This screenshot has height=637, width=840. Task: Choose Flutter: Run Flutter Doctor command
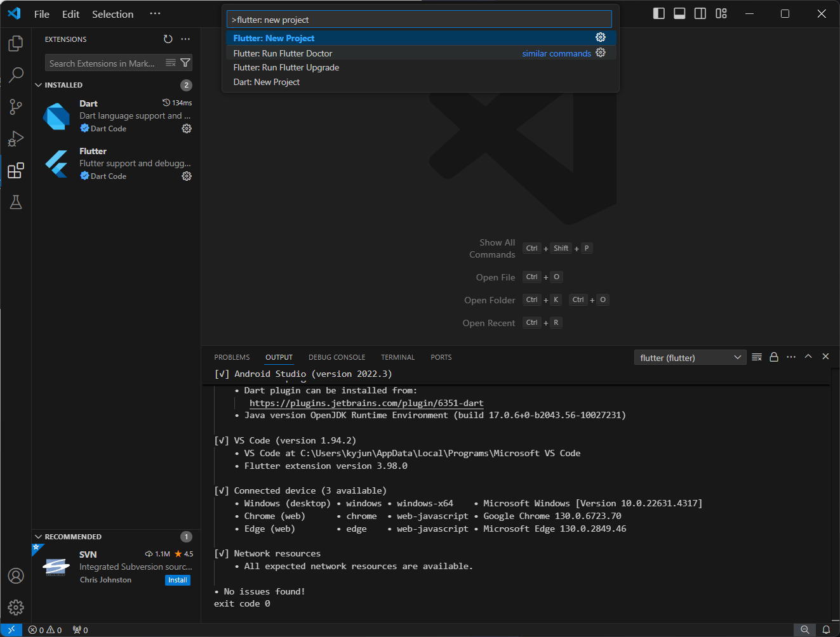tap(421, 53)
